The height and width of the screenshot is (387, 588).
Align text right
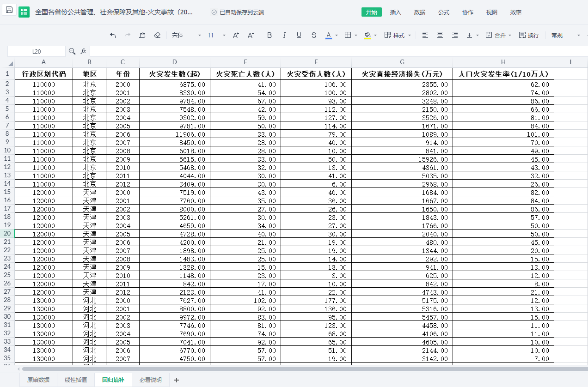point(455,35)
